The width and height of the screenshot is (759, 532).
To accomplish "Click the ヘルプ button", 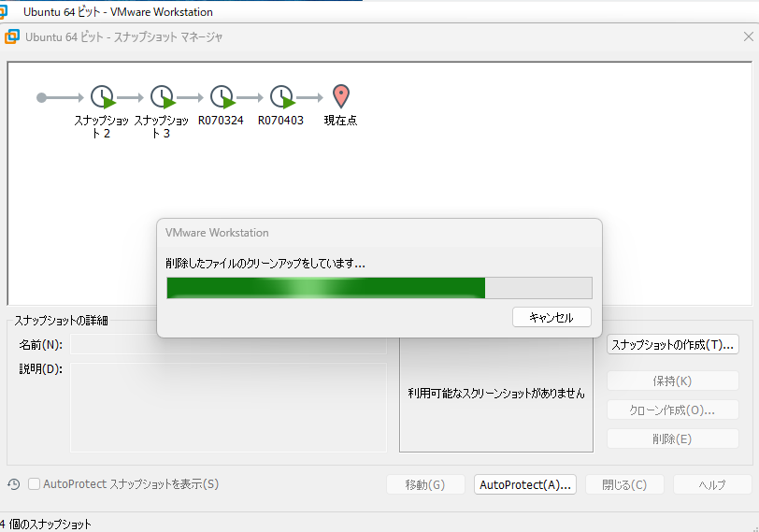I will tap(712, 484).
